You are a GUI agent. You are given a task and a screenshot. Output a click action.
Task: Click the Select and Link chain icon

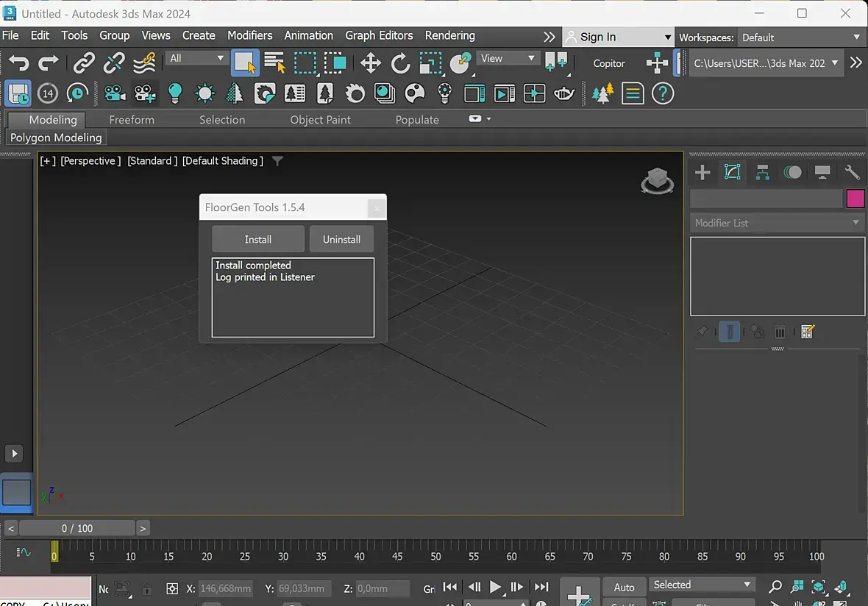84,63
